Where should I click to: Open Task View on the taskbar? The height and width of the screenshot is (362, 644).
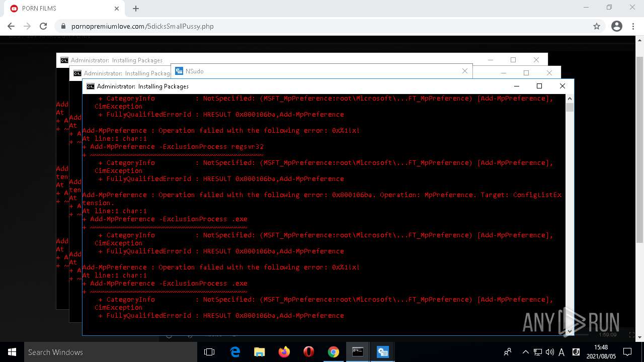[x=209, y=352]
